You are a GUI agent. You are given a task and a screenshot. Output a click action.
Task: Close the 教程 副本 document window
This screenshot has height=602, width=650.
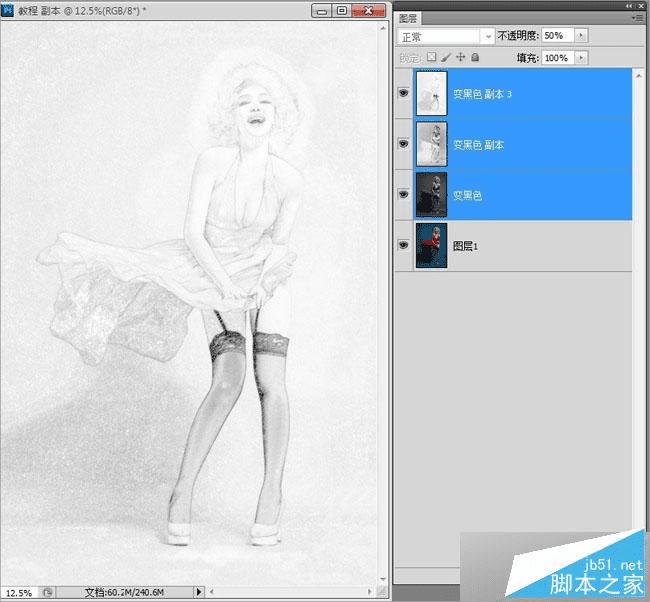tap(368, 10)
